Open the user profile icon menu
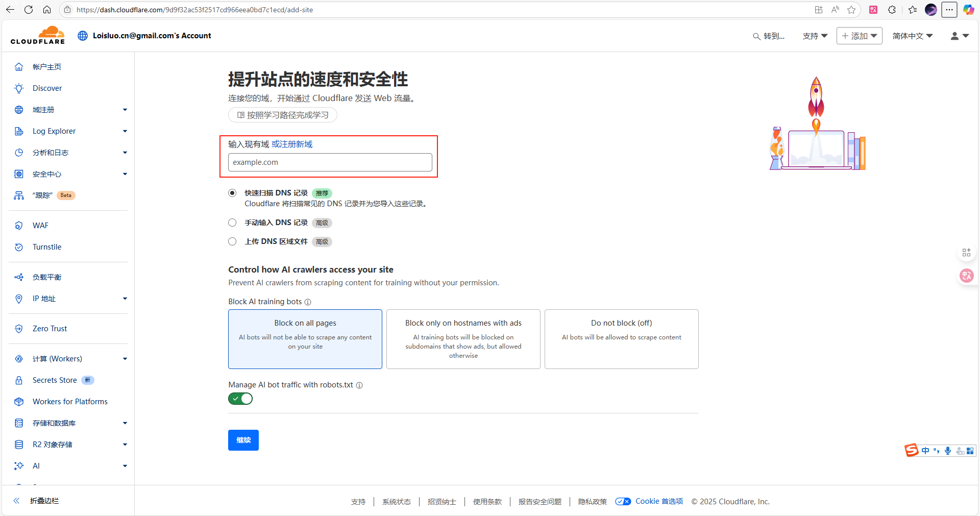This screenshot has height=516, width=980. pos(960,36)
